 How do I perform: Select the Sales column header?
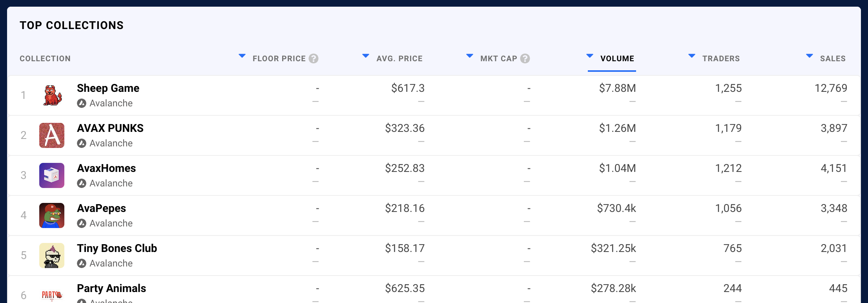(x=832, y=58)
